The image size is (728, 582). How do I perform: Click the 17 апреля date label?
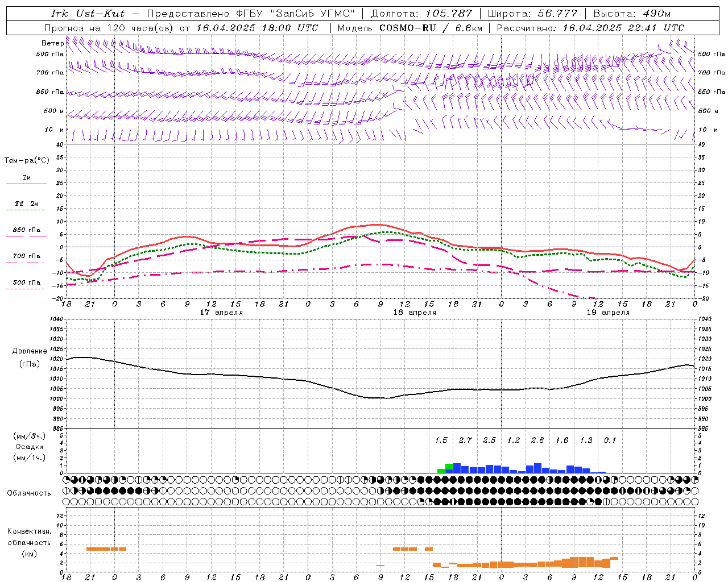pyautogui.click(x=221, y=312)
